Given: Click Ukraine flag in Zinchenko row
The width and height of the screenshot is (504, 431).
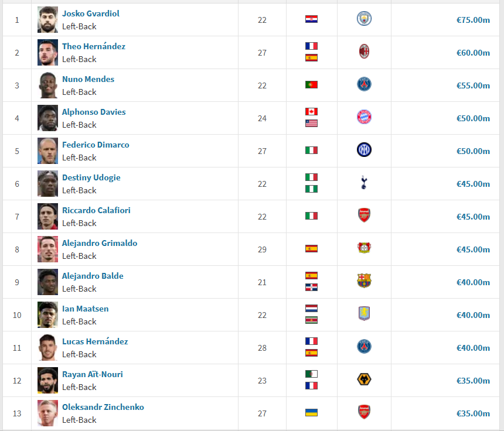Looking at the screenshot, I should (311, 412).
